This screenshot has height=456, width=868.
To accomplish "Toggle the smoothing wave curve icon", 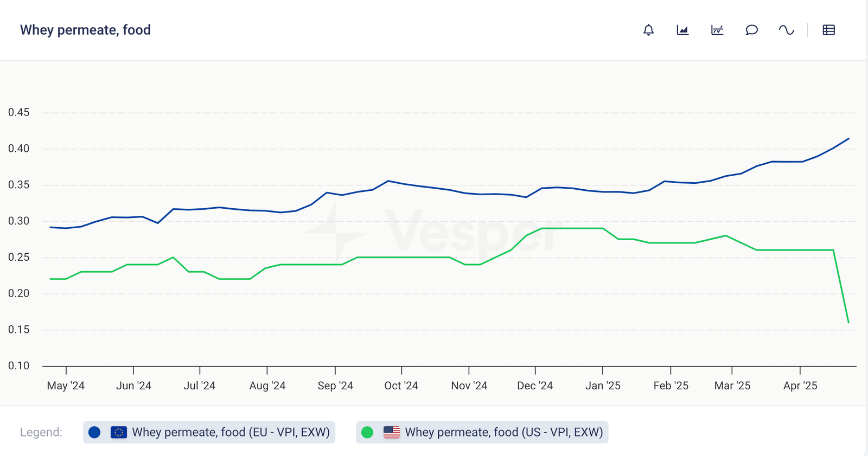I will (786, 30).
